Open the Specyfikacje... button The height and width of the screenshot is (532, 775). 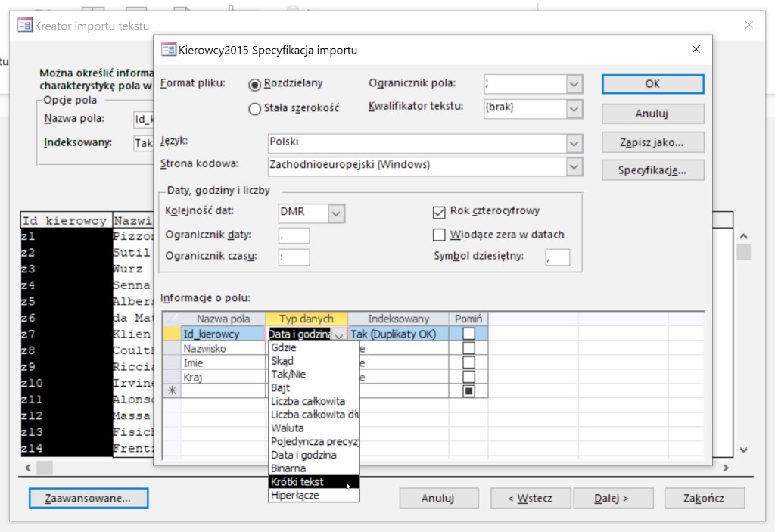[x=652, y=170]
